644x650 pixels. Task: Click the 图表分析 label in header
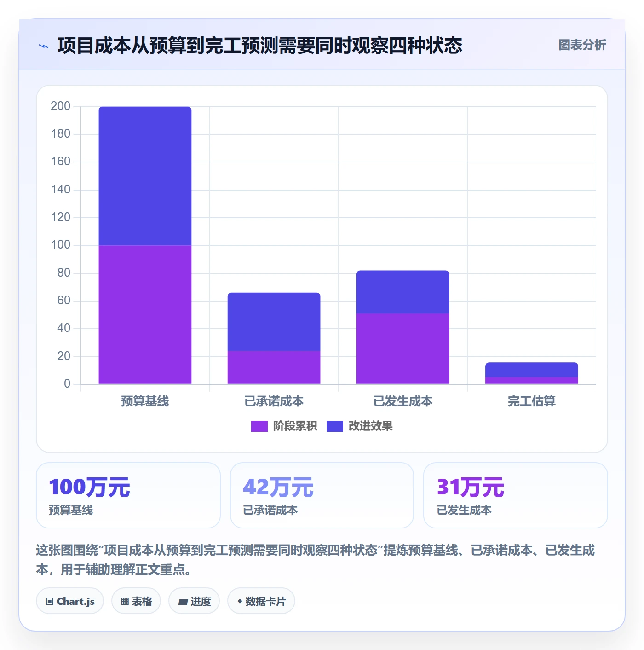(582, 45)
